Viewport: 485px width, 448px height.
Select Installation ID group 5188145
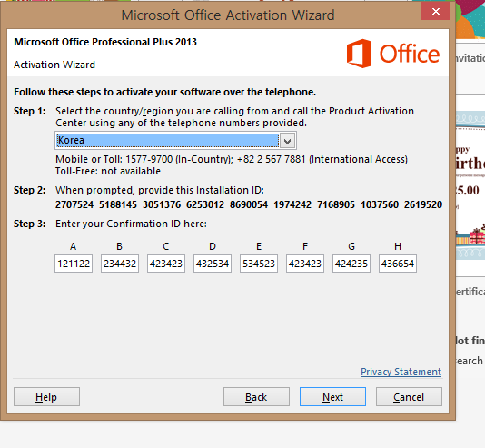[x=118, y=204]
